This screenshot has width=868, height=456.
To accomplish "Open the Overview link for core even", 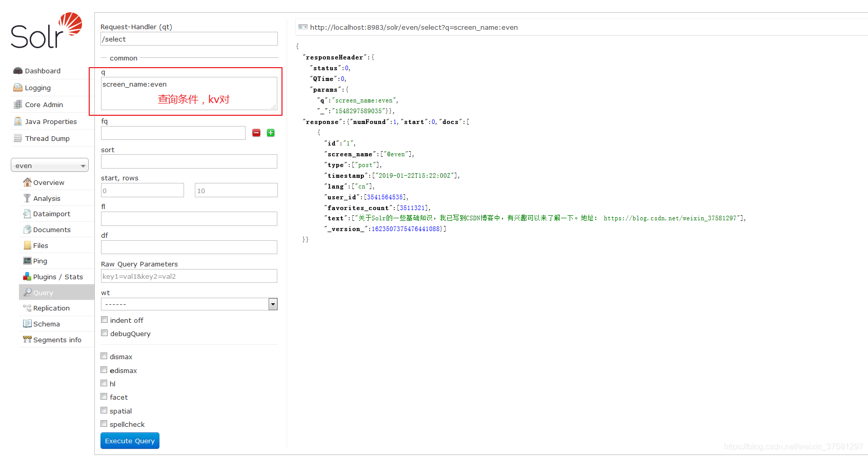I will pos(49,182).
